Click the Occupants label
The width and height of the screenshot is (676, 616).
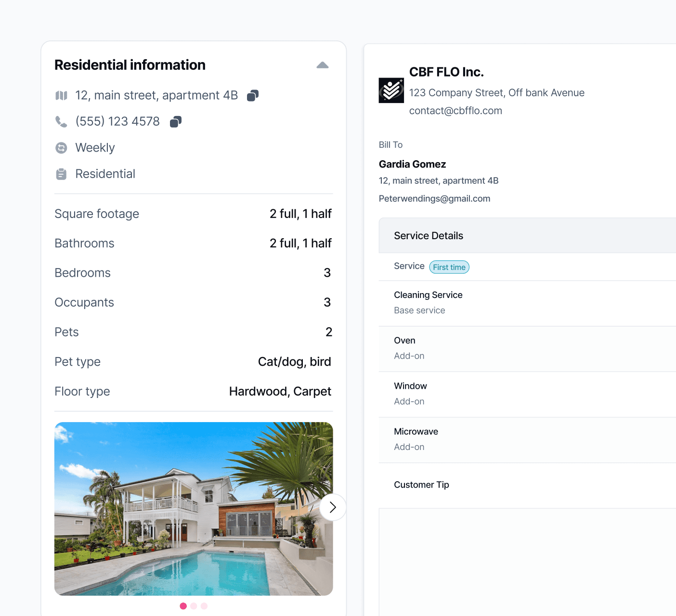point(84,303)
